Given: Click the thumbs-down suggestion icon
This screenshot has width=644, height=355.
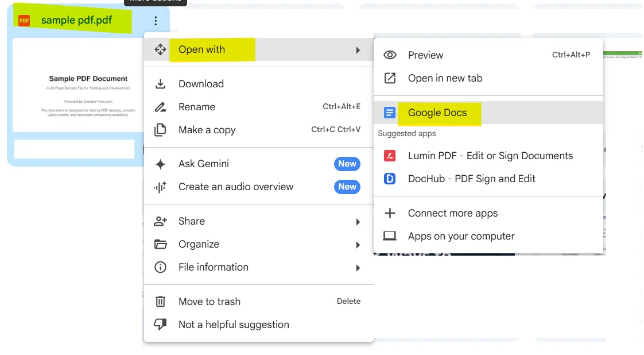Looking at the screenshot, I should coord(160,324).
